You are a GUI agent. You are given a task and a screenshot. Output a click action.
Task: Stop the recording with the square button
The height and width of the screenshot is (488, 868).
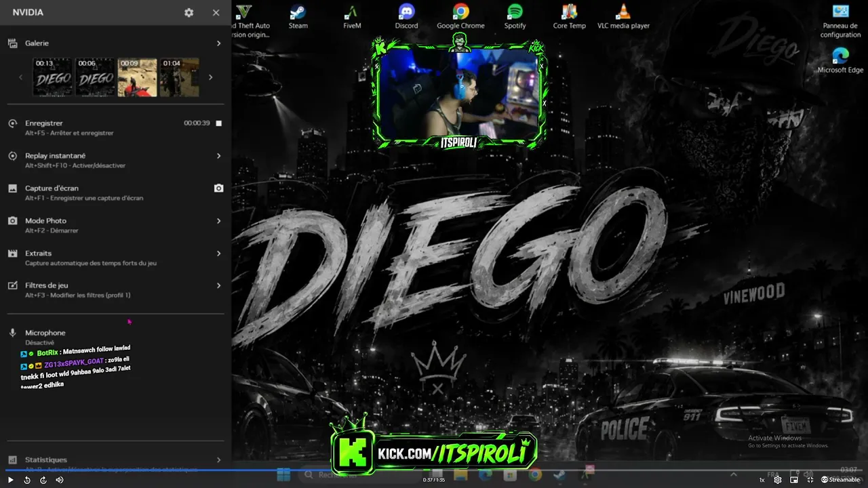click(218, 123)
